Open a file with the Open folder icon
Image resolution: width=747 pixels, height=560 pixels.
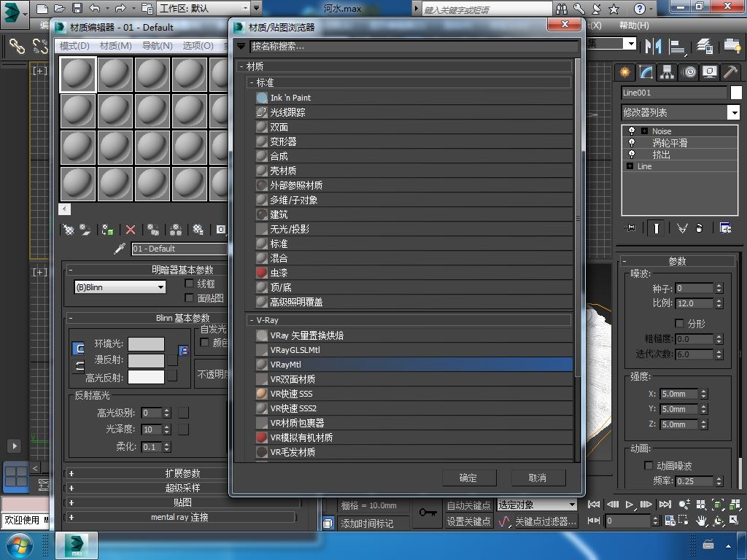60,8
